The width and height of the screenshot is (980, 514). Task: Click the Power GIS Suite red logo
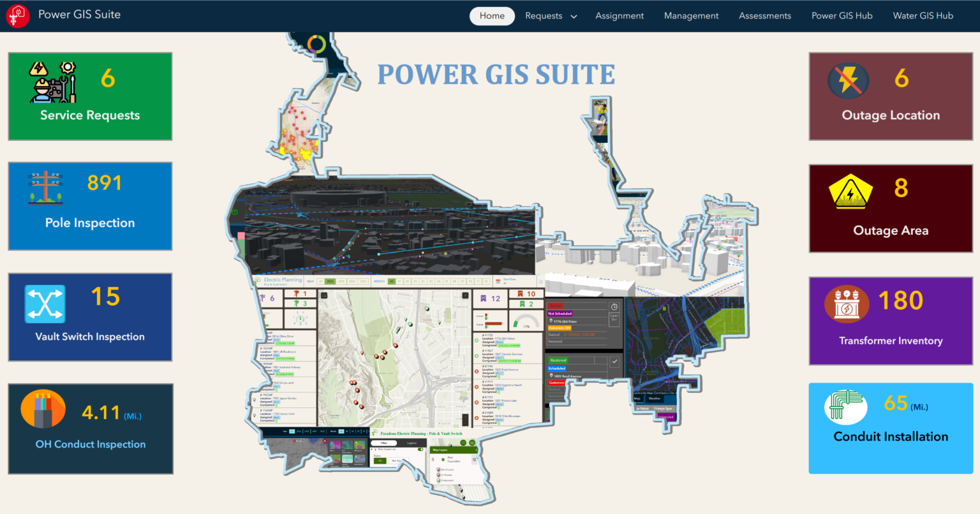[18, 16]
